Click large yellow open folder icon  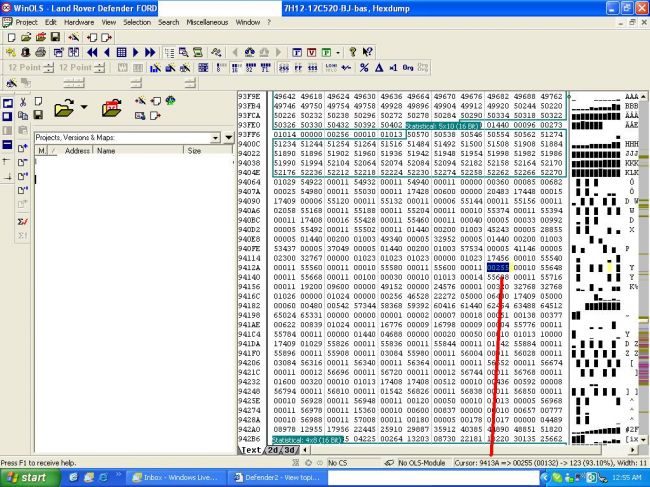64,108
